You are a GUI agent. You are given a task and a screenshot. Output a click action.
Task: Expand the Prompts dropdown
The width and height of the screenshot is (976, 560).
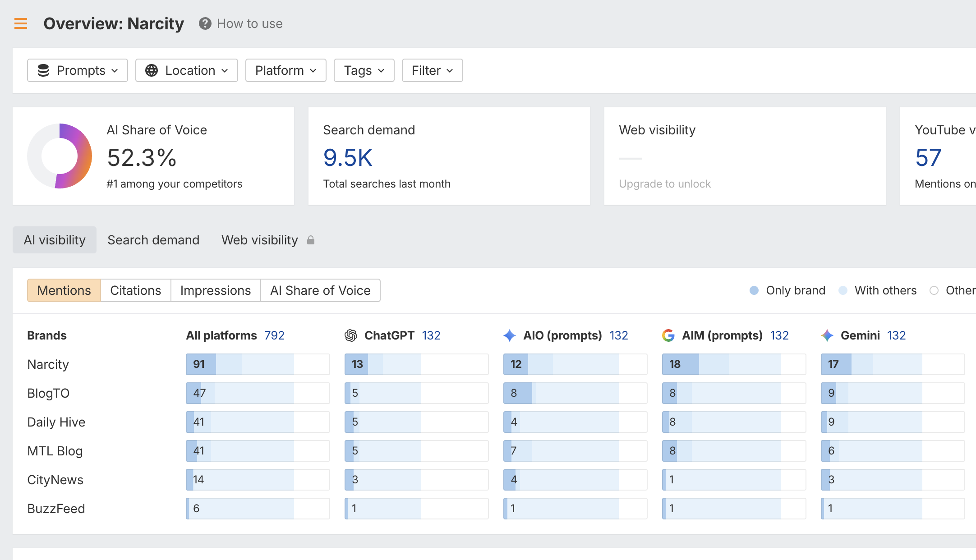point(78,70)
